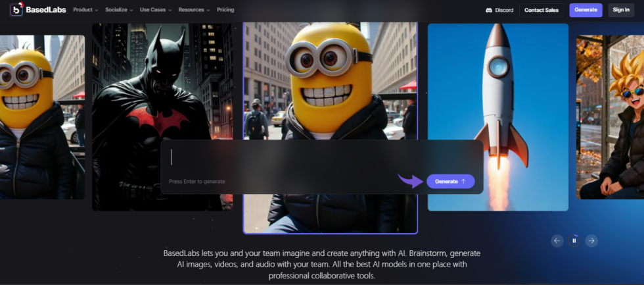Click the Sign In button

point(621,10)
